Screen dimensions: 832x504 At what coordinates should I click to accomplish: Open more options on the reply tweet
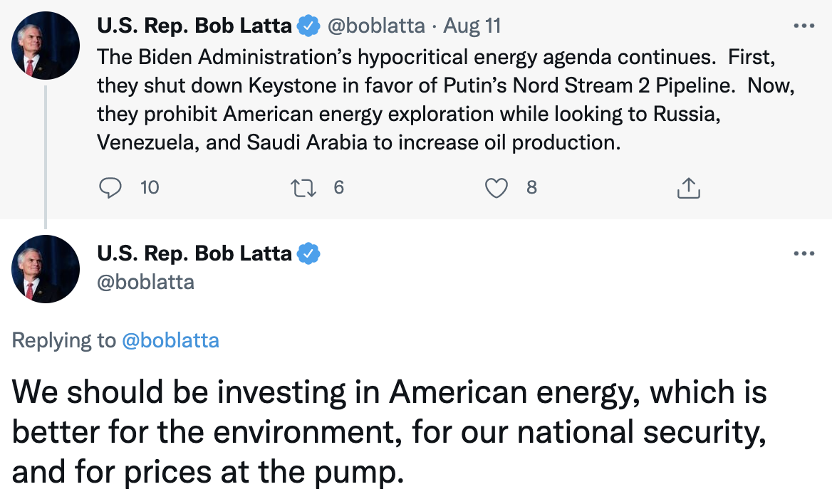(804, 253)
